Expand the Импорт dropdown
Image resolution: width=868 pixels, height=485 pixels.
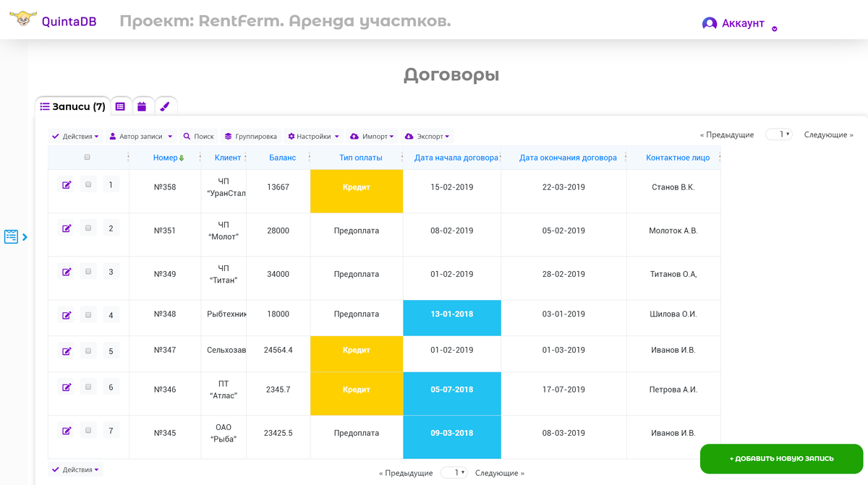pyautogui.click(x=372, y=136)
